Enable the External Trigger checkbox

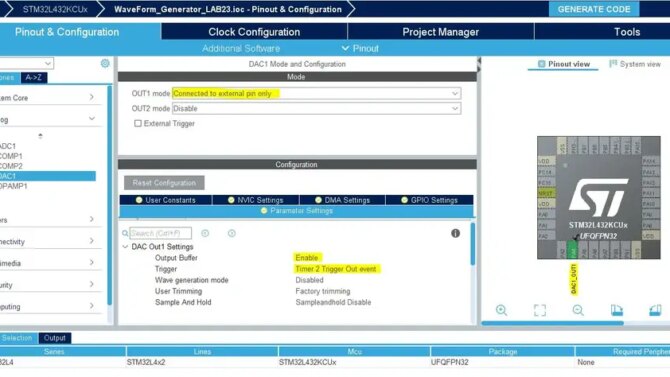138,124
